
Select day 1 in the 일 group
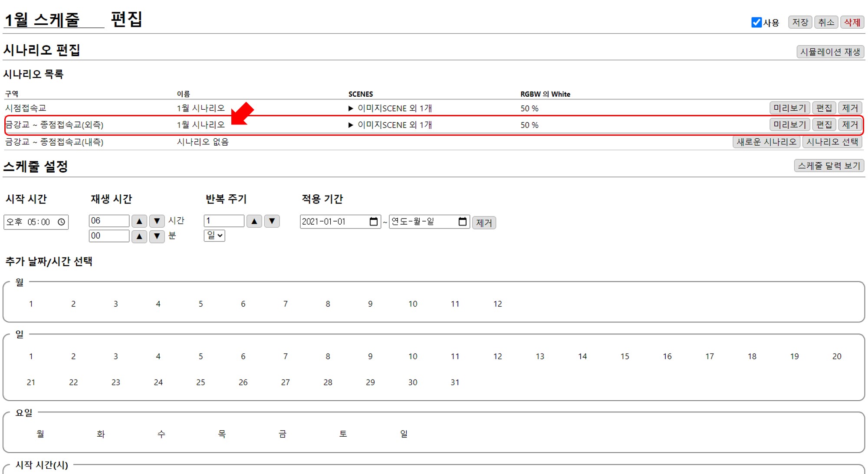31,356
